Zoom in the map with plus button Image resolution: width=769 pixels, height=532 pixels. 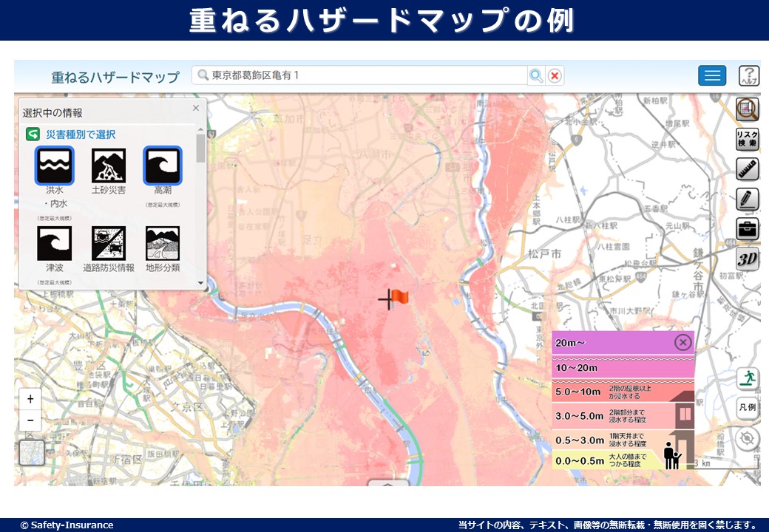click(30, 399)
